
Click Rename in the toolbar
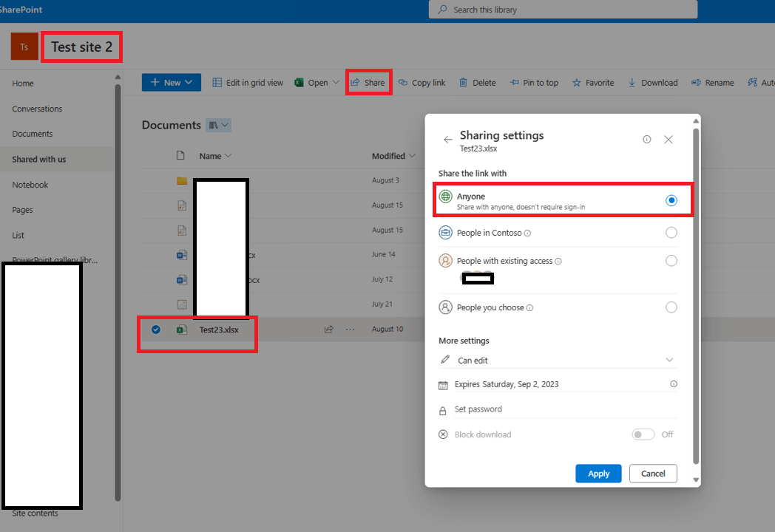point(712,83)
